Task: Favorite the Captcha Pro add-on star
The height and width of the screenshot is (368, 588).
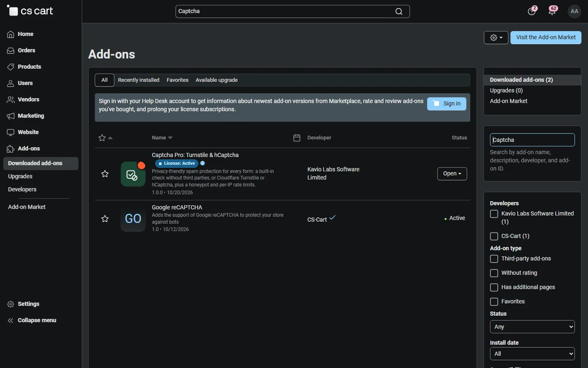Action: [x=105, y=174]
